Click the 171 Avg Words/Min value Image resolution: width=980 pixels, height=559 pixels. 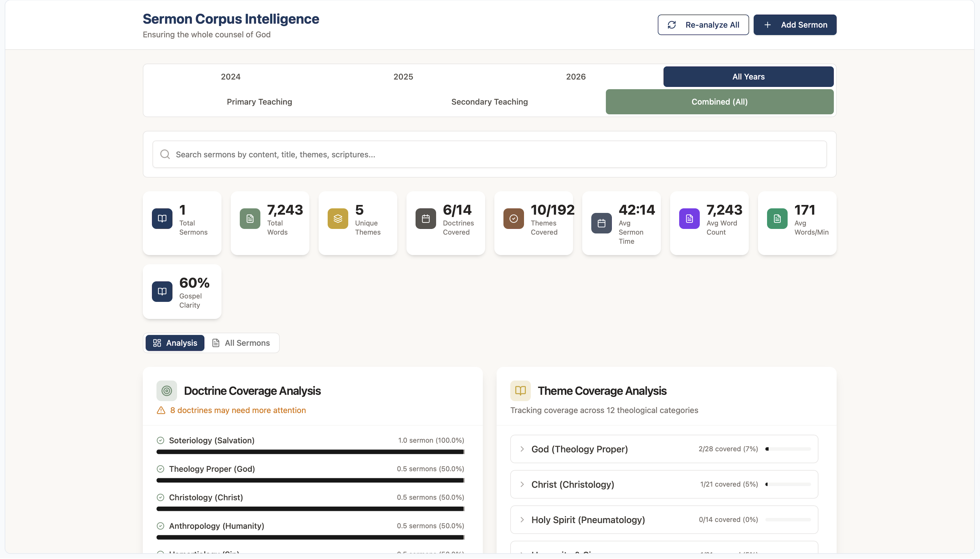pyautogui.click(x=804, y=210)
